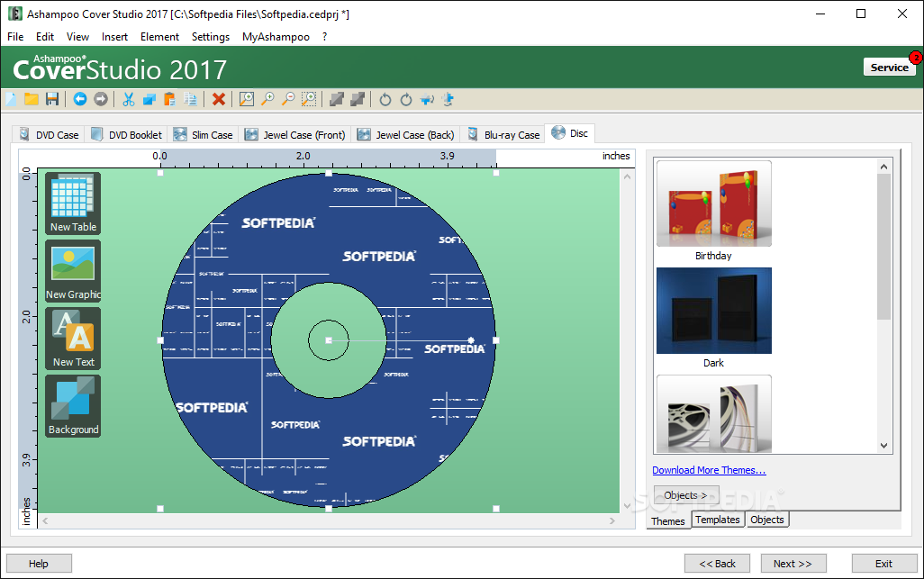This screenshot has height=579, width=924.
Task: Click the flip horizontal icon
Action: click(427, 99)
